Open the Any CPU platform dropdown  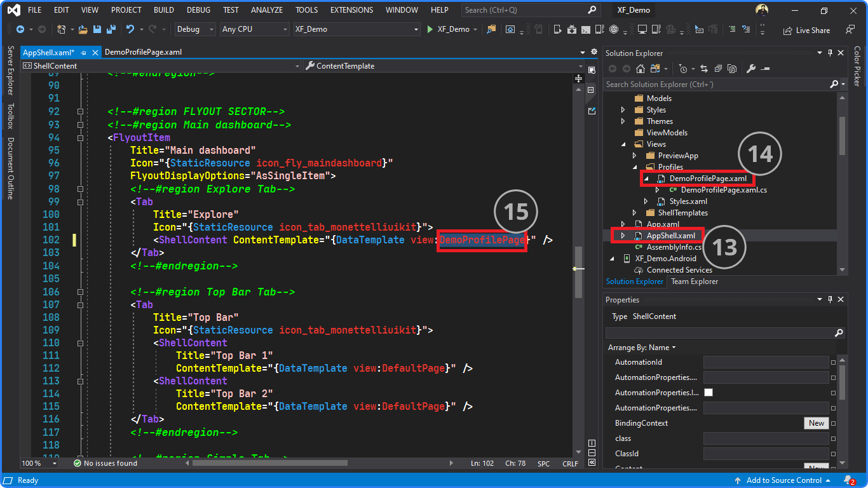(254, 29)
